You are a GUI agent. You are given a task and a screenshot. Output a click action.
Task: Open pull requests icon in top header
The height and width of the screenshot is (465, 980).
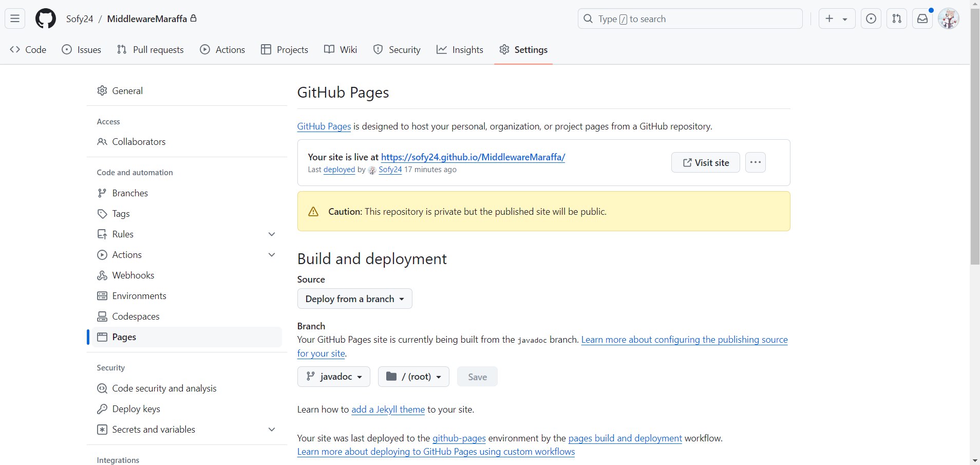896,19
